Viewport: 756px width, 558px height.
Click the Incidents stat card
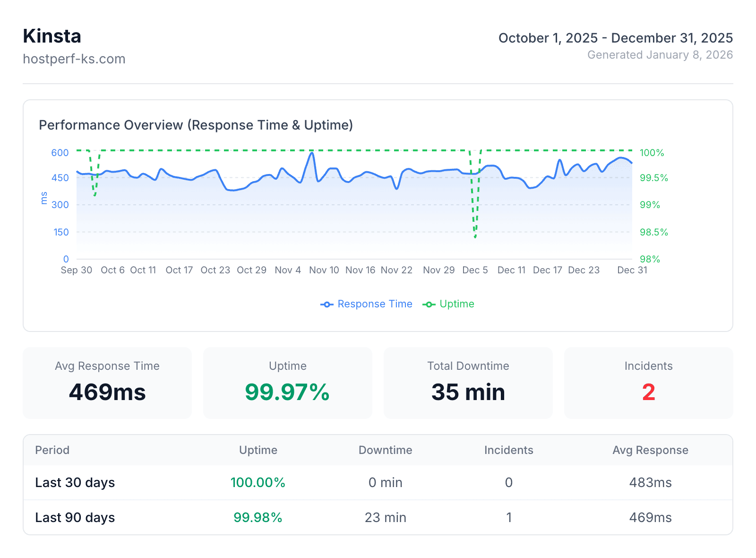point(648,383)
